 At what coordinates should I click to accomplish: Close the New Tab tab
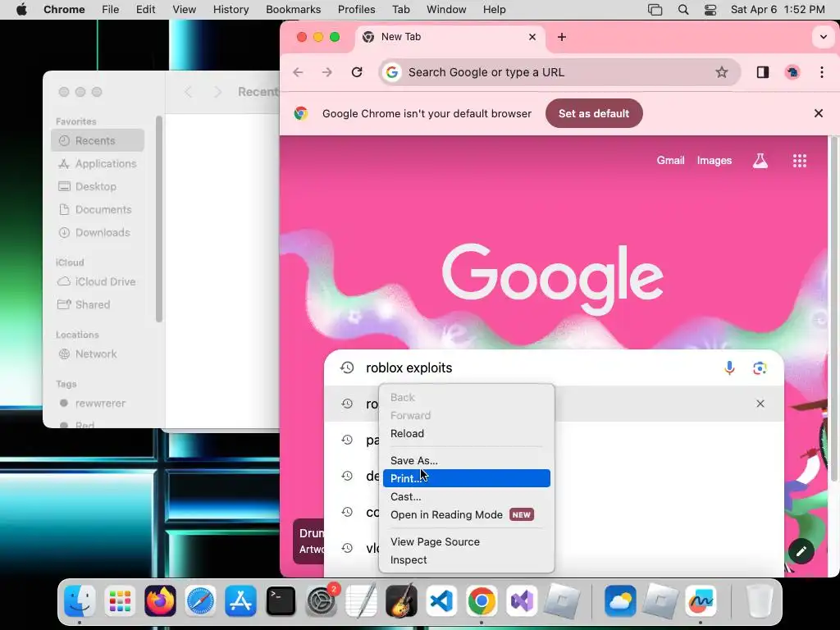tap(532, 37)
